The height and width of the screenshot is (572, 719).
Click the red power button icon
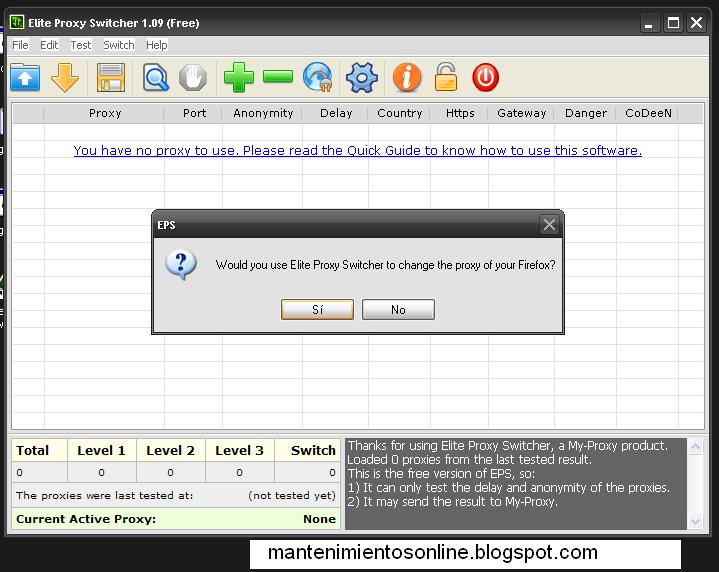pyautogui.click(x=485, y=78)
